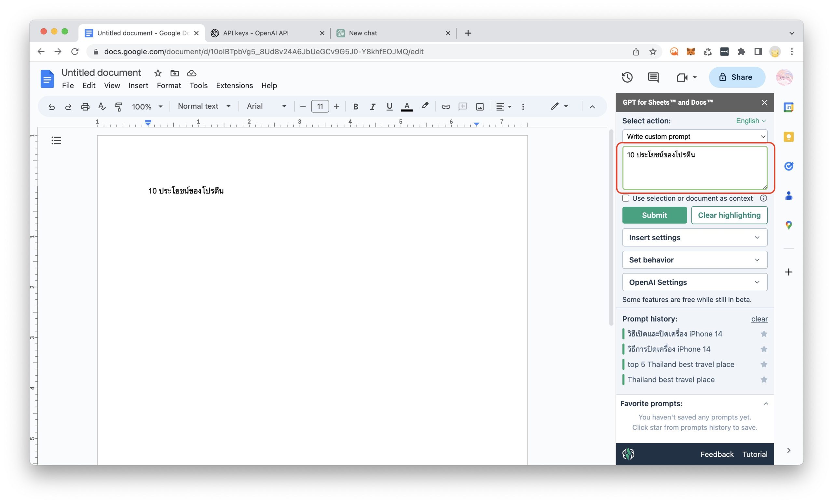Open the print dialog
Viewport: 833px width, 504px height.
click(x=85, y=106)
